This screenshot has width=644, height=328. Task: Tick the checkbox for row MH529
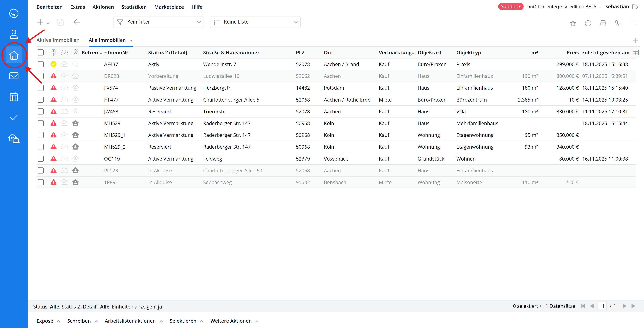coord(40,123)
